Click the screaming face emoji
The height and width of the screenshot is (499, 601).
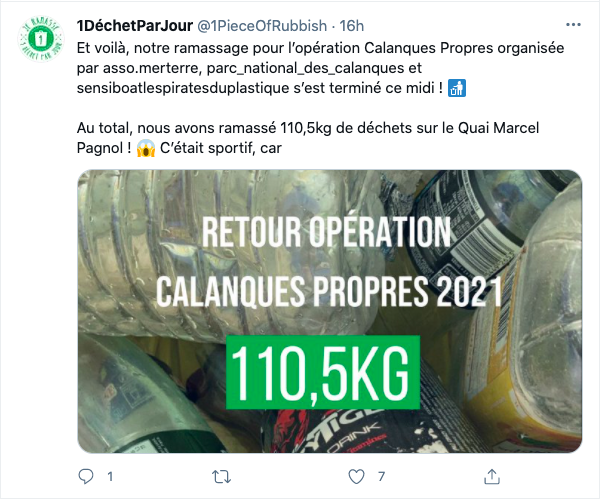(146, 148)
